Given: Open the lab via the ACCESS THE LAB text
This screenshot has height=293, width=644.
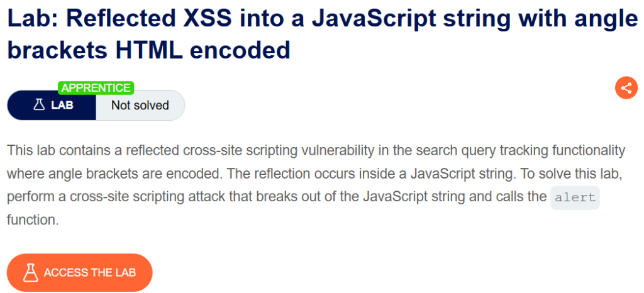Looking at the screenshot, I should [90, 272].
